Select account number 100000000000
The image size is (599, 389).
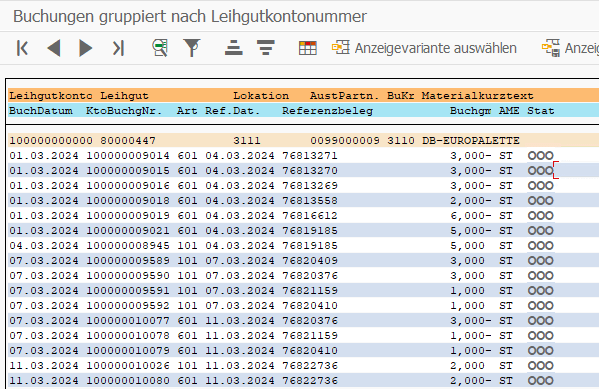tap(51, 141)
